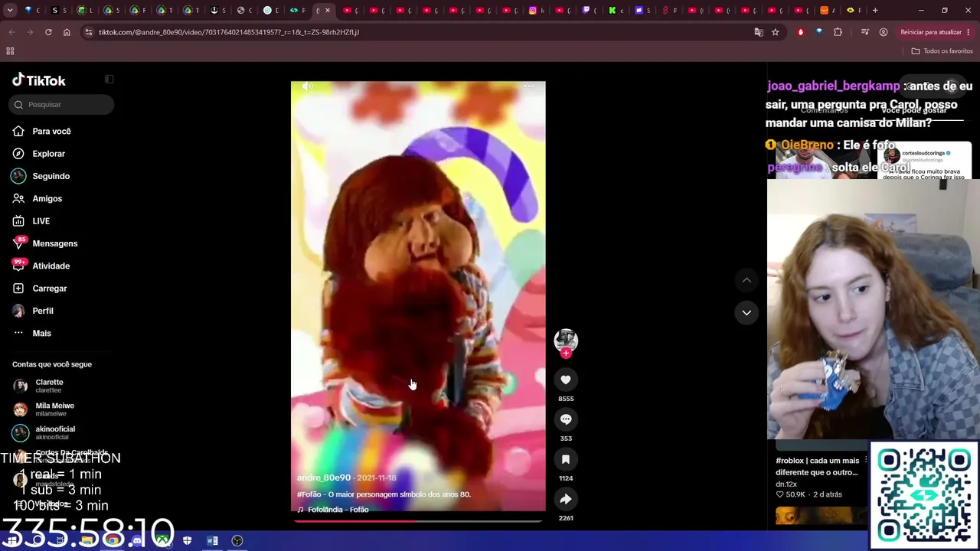
Task: Open andre_80e90 username on video
Action: (x=324, y=478)
